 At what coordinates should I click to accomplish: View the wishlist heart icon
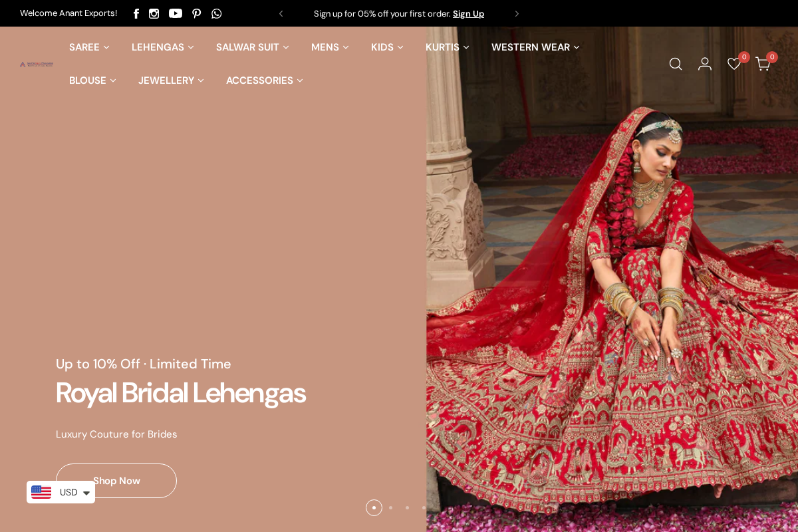click(734, 64)
